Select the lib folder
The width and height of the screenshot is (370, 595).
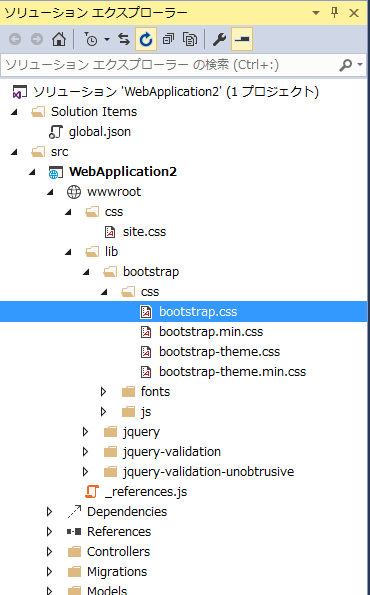(x=112, y=252)
